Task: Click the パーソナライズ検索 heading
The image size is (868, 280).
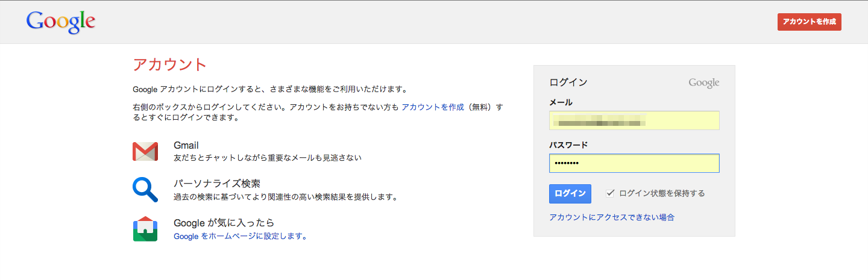Action: point(217,183)
